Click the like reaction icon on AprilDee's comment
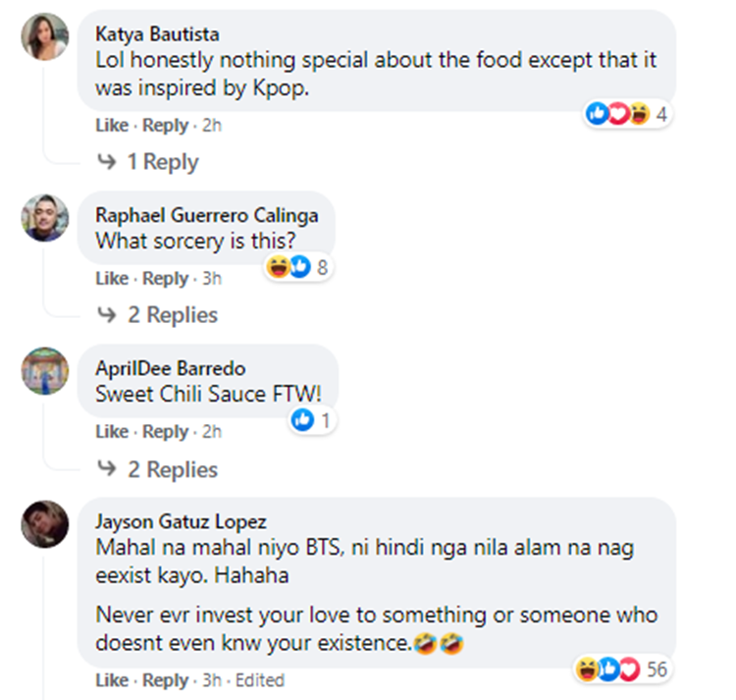736x700 pixels. pyautogui.click(x=303, y=420)
